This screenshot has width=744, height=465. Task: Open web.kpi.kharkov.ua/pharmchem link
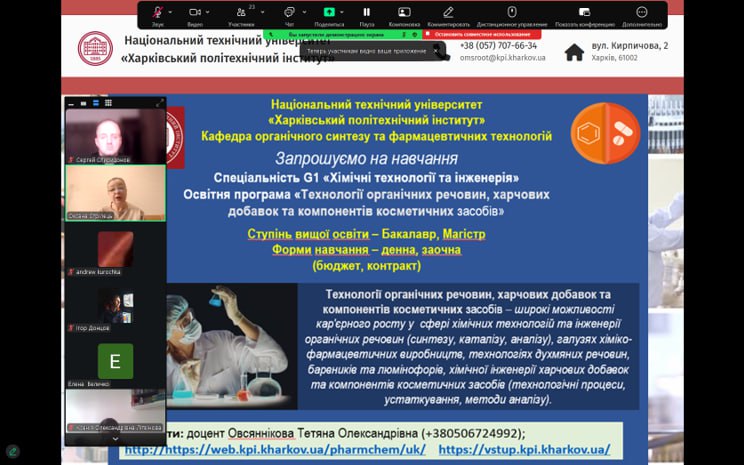(275, 449)
